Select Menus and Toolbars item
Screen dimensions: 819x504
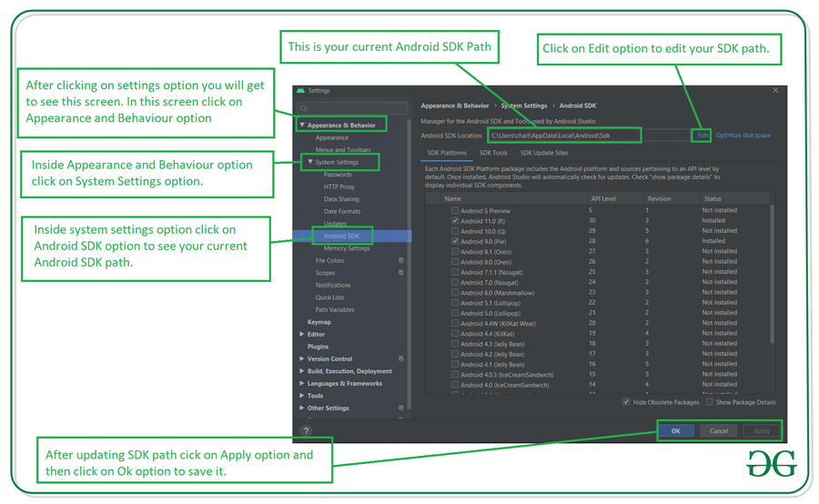(343, 150)
